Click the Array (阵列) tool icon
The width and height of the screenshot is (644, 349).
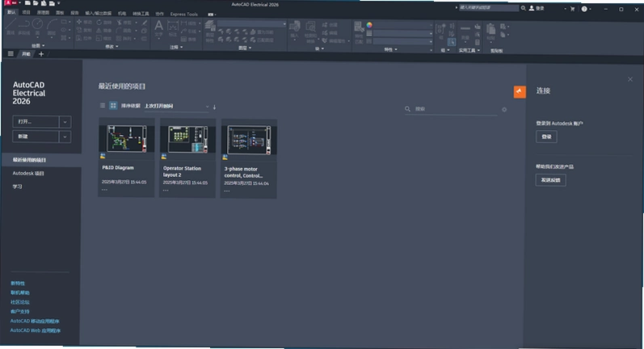(119, 38)
